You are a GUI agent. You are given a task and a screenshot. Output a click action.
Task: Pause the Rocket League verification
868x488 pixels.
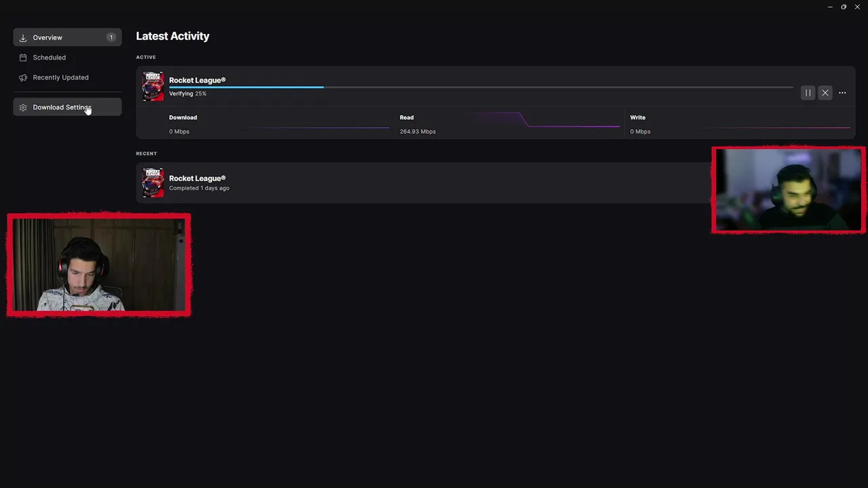pos(808,93)
